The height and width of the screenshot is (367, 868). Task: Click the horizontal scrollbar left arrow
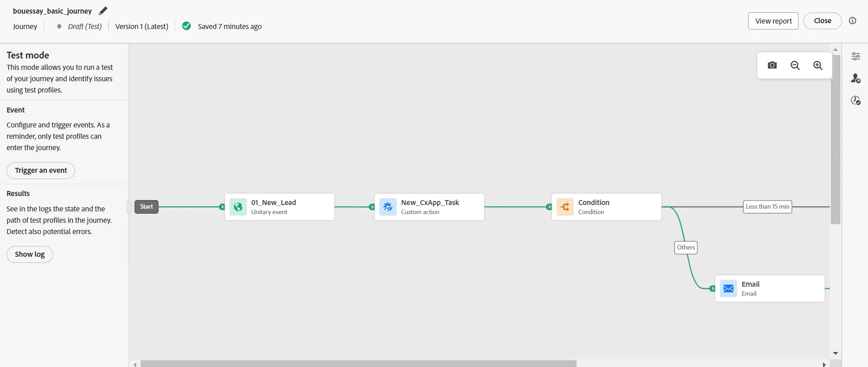coord(135,364)
